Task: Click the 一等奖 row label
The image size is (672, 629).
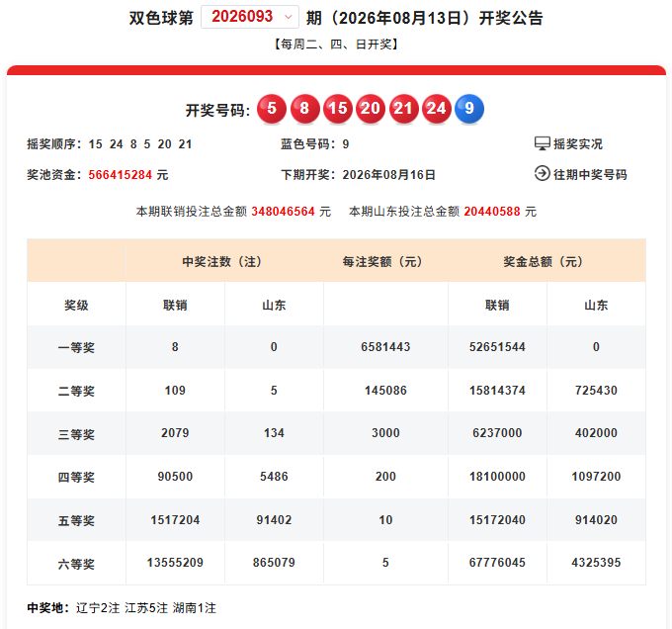Action: pos(76,347)
